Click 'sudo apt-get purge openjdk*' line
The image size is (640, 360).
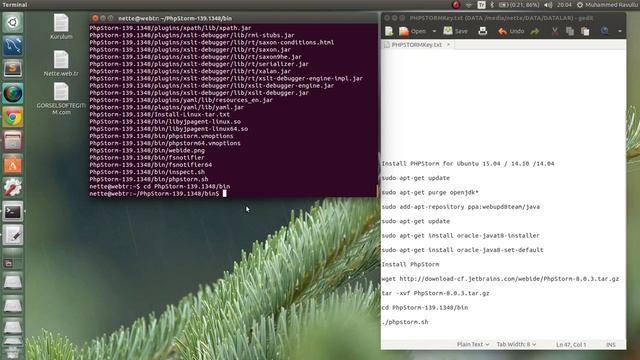pyautogui.click(x=430, y=192)
